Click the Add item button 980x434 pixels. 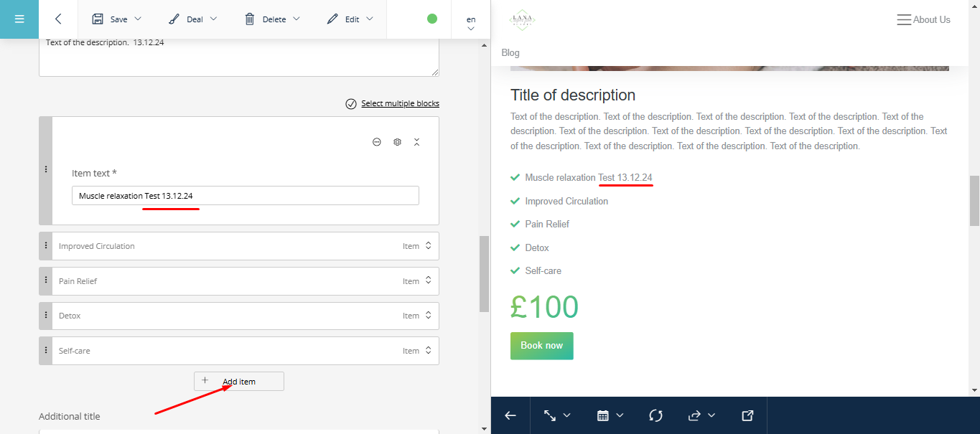pos(238,382)
